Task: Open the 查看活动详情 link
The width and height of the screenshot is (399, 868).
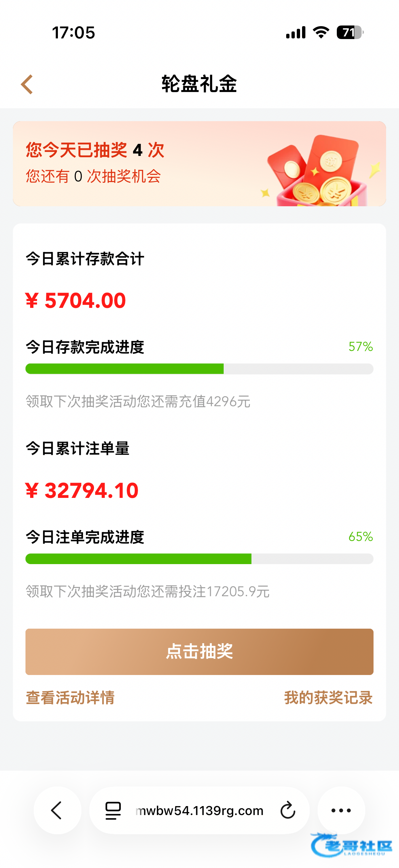Action: pyautogui.click(x=70, y=698)
